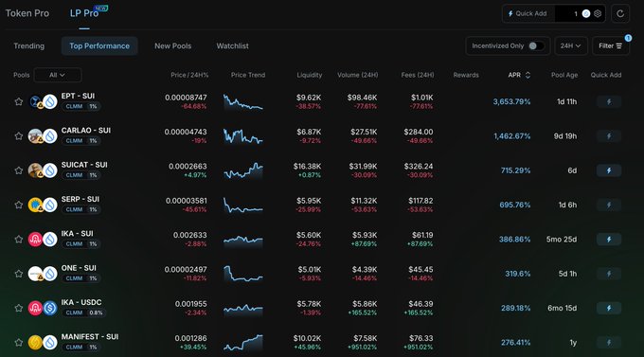The width and height of the screenshot is (644, 357).
Task: Quick add lightning for CARLAO - SUI
Action: (609, 136)
